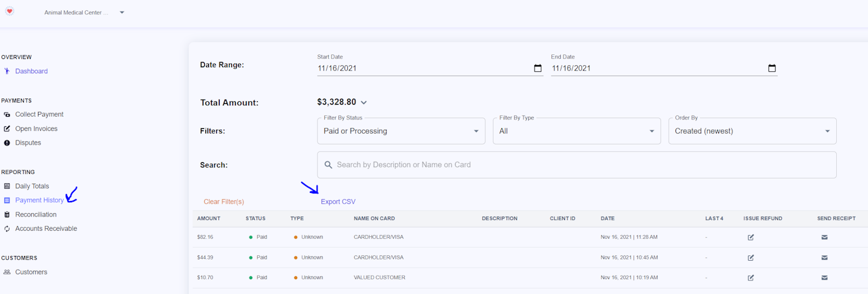The width and height of the screenshot is (868, 294).
Task: Open the Filter By Status dropdown
Action: 401,131
